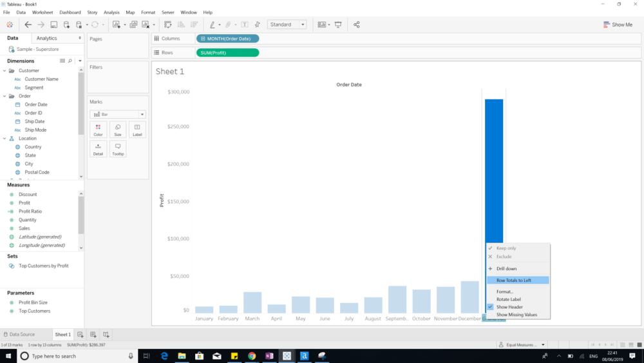The width and height of the screenshot is (644, 363).
Task: Open the Detail marks card
Action: [x=98, y=149]
